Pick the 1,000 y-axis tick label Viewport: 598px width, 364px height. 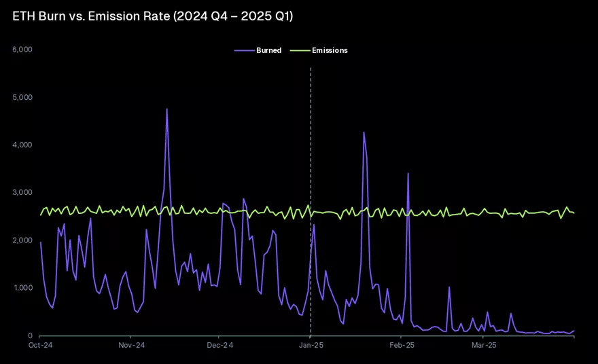[22, 288]
